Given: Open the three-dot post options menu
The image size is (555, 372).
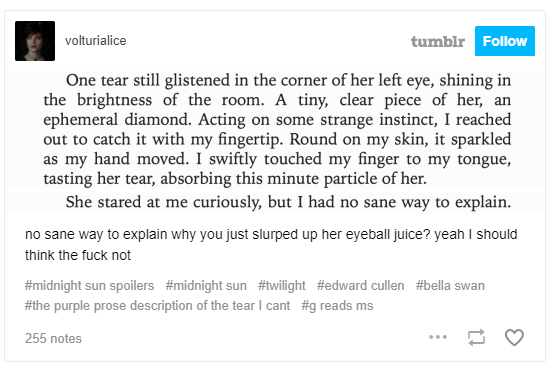Looking at the screenshot, I should pos(438,337).
